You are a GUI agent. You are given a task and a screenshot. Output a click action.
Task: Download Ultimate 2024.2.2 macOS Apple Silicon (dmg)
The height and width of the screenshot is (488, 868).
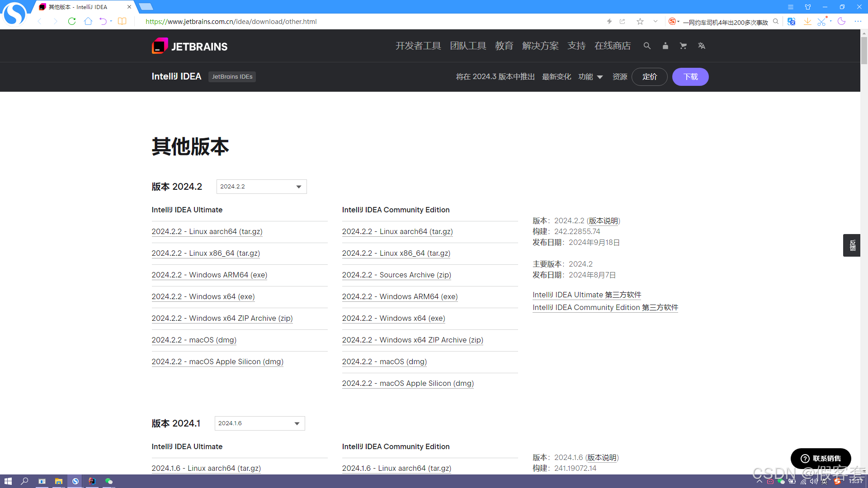pos(217,362)
